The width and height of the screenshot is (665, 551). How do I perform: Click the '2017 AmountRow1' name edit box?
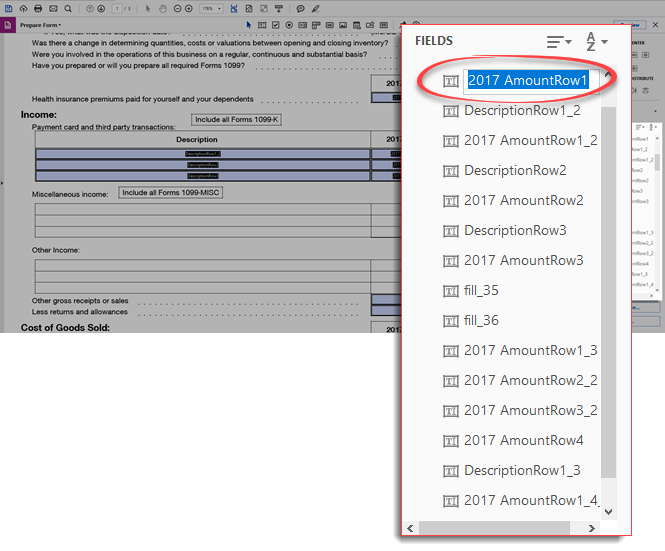[x=531, y=80]
